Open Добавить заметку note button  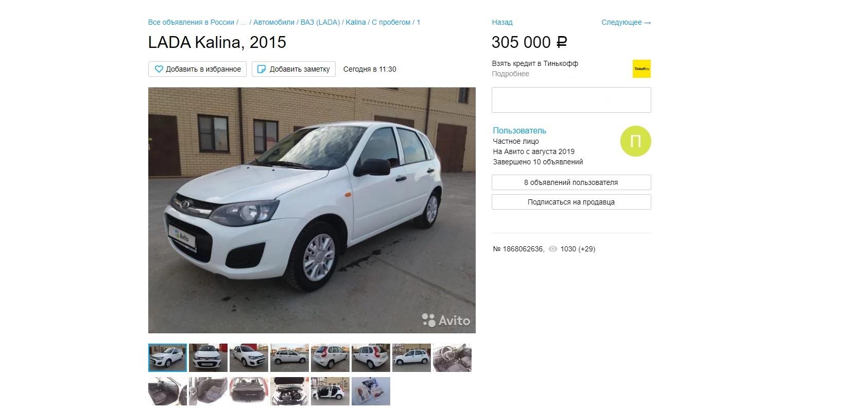pyautogui.click(x=293, y=69)
